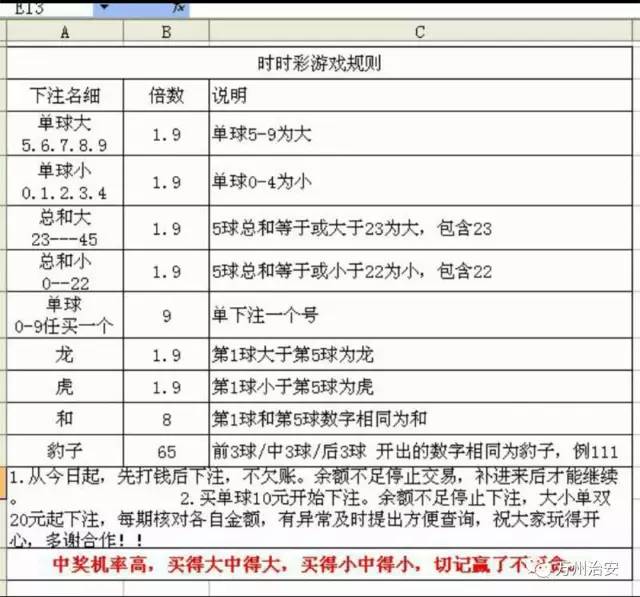Viewport: 640px width, 597px height.
Task: Select column C header
Action: click(x=420, y=32)
